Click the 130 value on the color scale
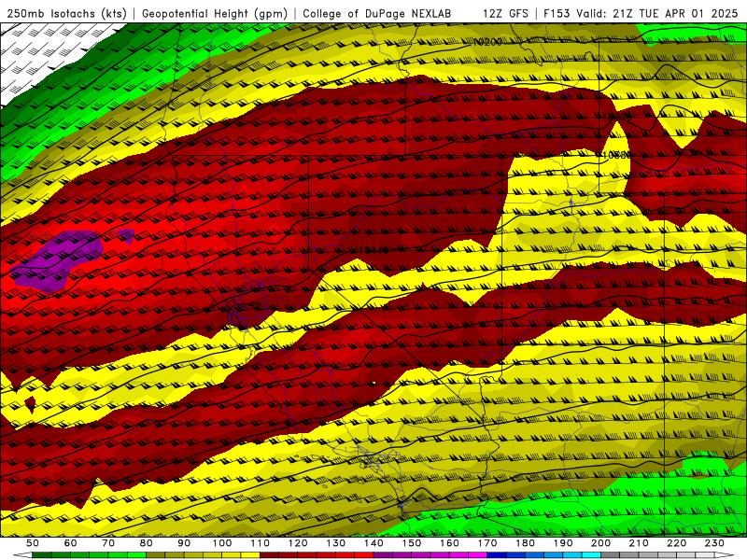The image size is (747, 560). [336, 543]
